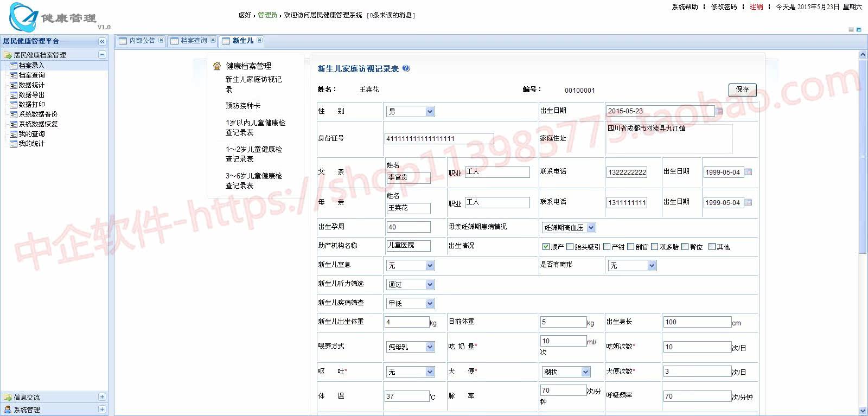Open the 新生儿疾病筛查 dropdown
This screenshot has width=868, height=416.
411,304
